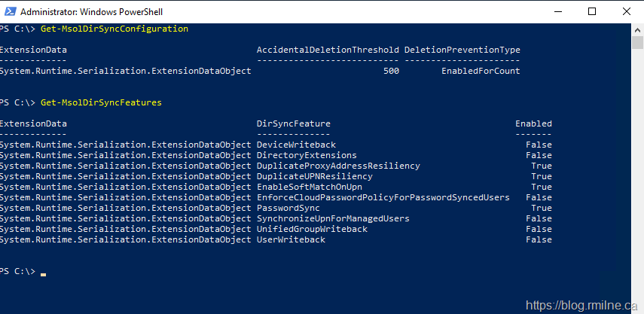
Task: Click the DirSyncFeature column header
Action: (x=294, y=123)
